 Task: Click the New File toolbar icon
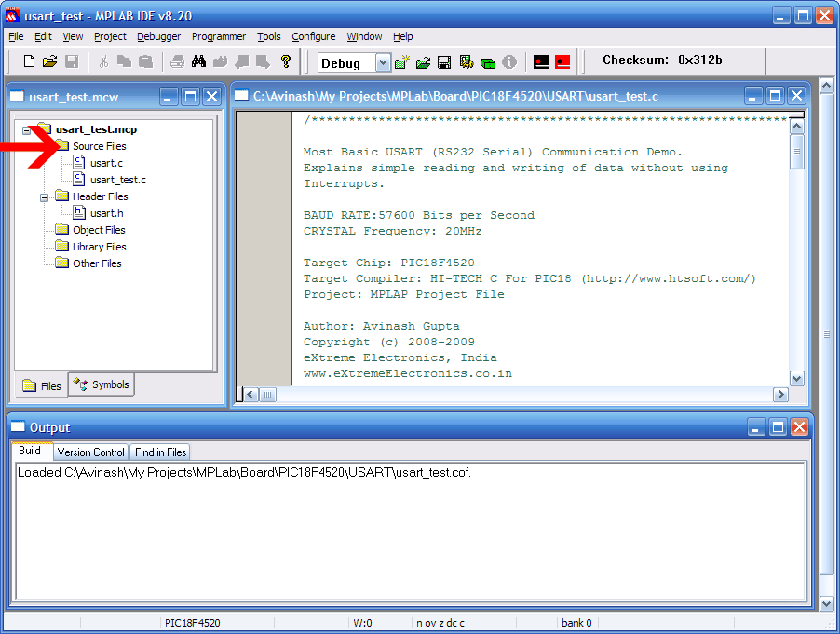pyautogui.click(x=30, y=61)
